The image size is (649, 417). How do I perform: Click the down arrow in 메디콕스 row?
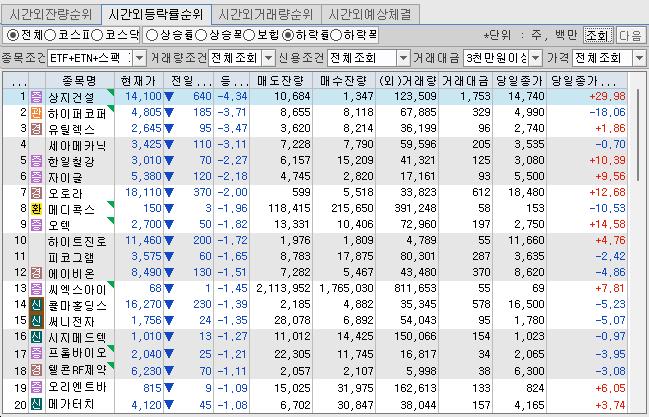tap(169, 209)
